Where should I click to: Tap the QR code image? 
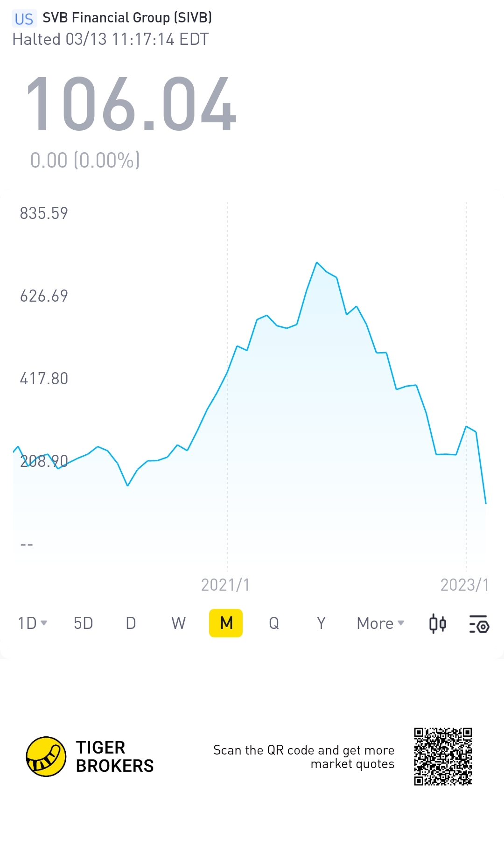point(443,756)
